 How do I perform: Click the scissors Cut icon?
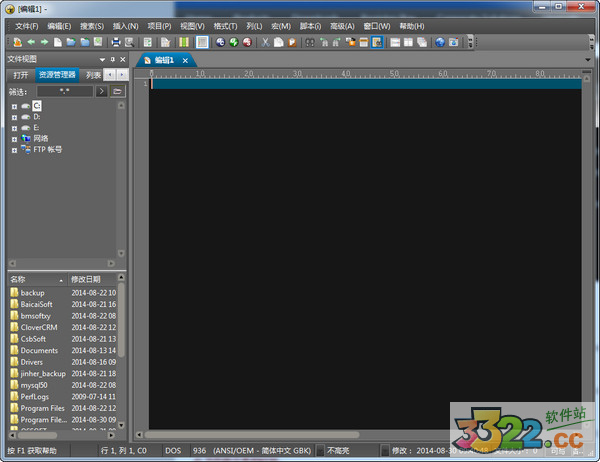tap(265, 42)
